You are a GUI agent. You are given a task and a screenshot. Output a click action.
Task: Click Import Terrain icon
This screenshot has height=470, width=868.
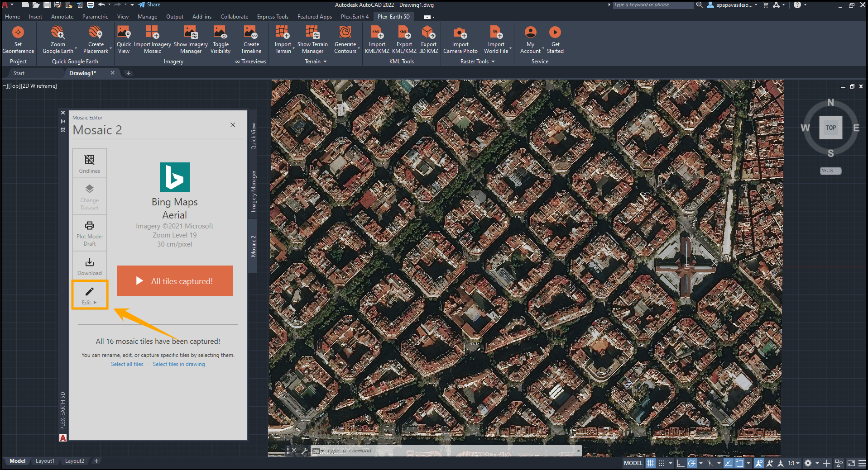point(283,33)
